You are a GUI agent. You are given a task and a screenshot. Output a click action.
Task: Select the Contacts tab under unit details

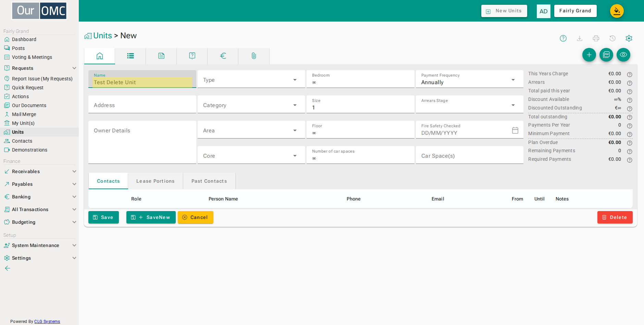point(108,181)
